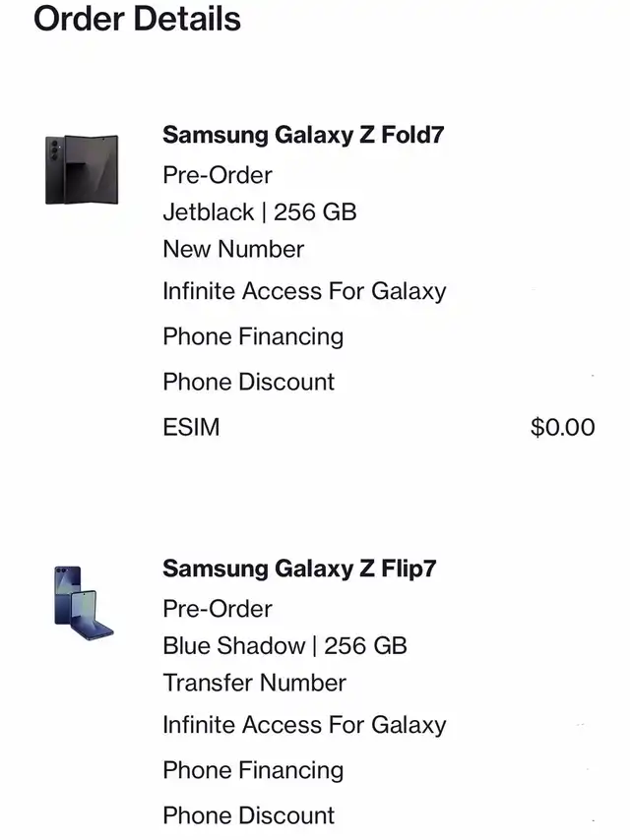Click the Fold7 camera lenses on thumbnail
This screenshot has width=630, height=840.
pyautogui.click(x=53, y=150)
